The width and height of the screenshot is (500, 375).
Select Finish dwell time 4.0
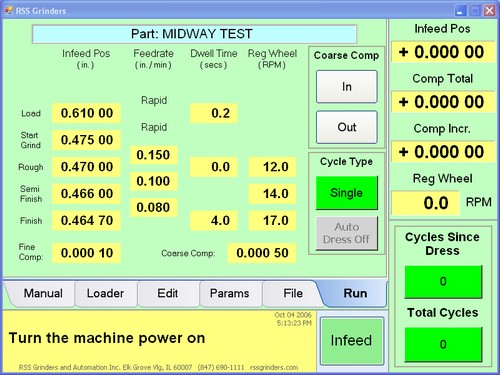(x=214, y=221)
